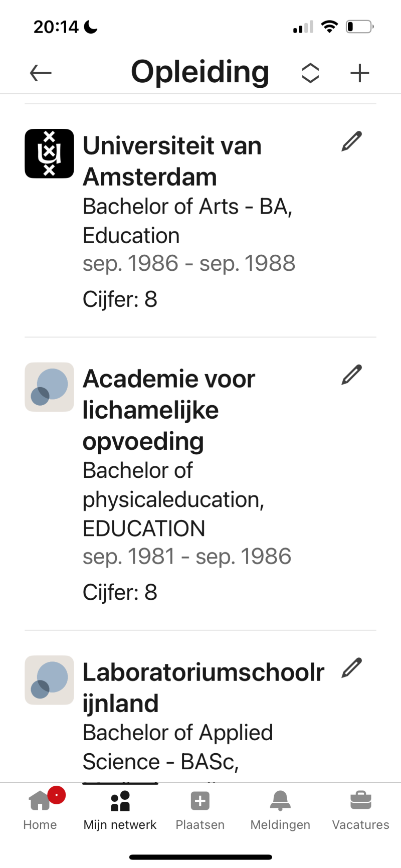
Task: Open the Plaatsen tab
Action: pyautogui.click(x=200, y=809)
